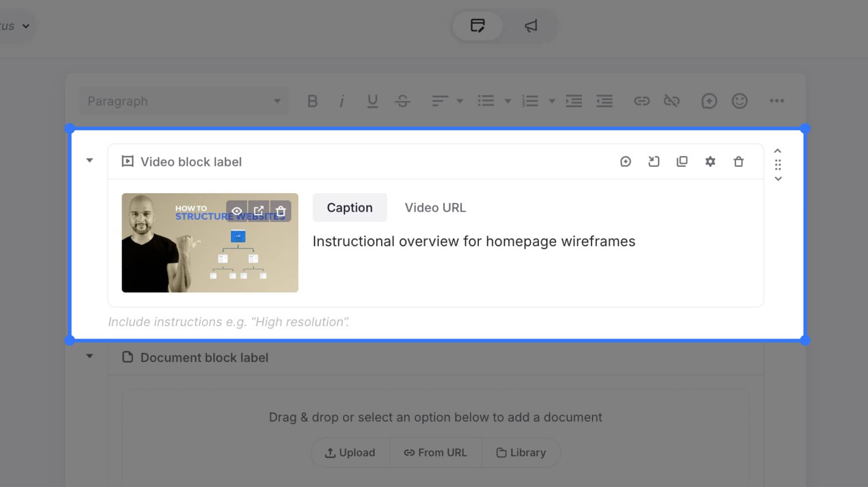The height and width of the screenshot is (487, 868).
Task: Click the document block type icon
Action: click(128, 357)
